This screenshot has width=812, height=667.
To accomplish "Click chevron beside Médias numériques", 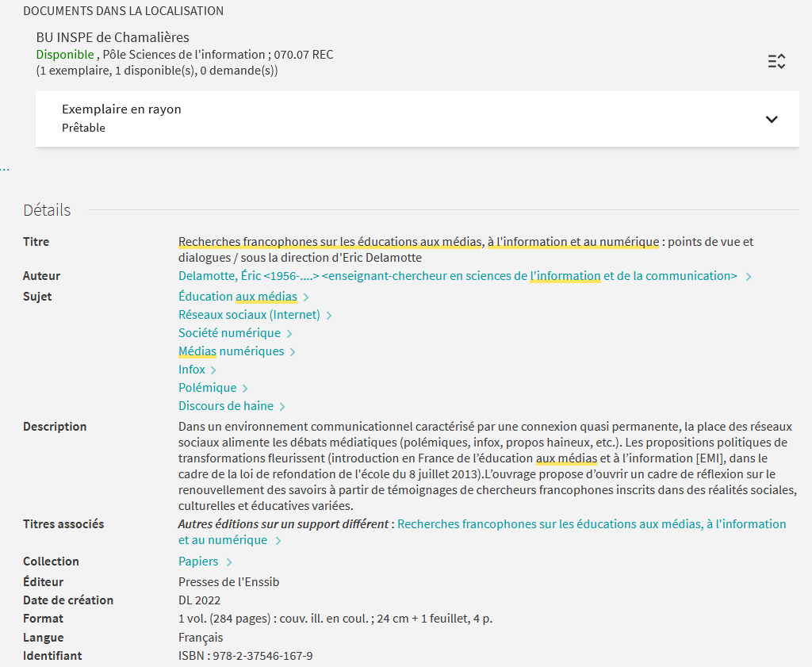I will click(x=293, y=352).
